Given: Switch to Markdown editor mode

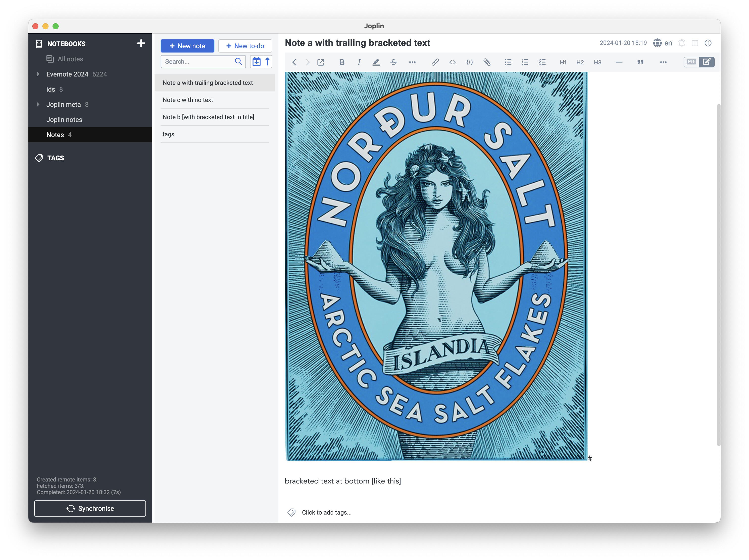Looking at the screenshot, I should [x=691, y=62].
